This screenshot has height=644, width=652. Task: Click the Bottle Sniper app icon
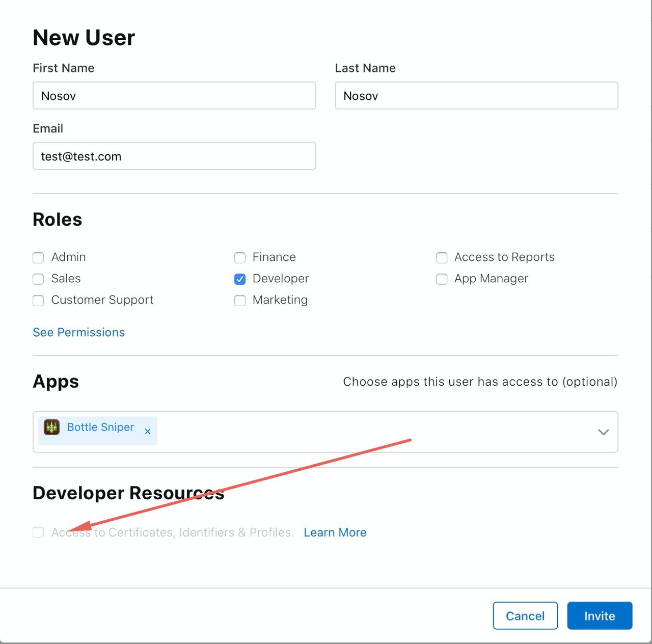click(x=51, y=427)
